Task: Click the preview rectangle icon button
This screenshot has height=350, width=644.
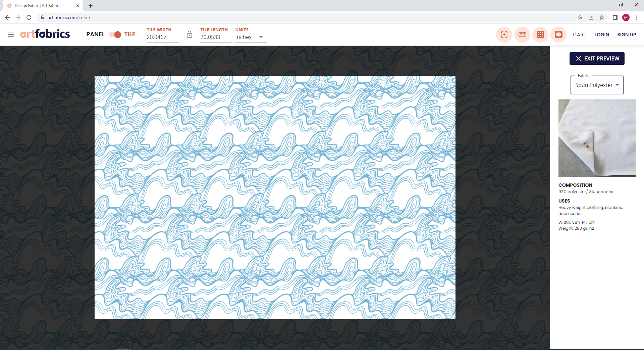Action: 558,35
